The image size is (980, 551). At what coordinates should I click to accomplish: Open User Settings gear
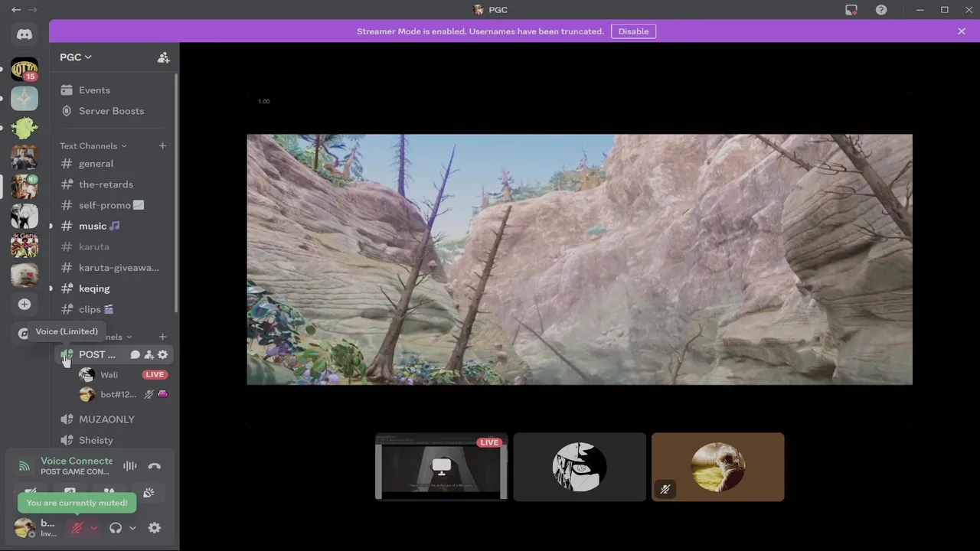155,528
